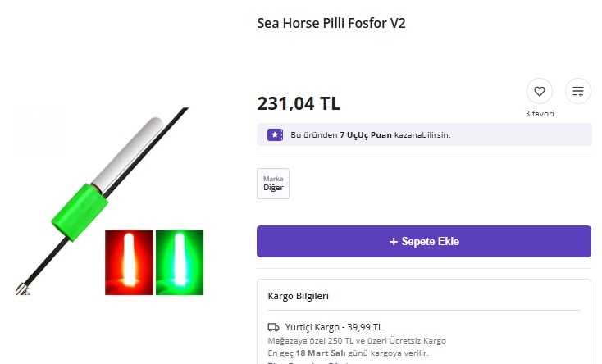Click the add-to-list icon beside the heart
The width and height of the screenshot is (602, 364).
tap(578, 91)
